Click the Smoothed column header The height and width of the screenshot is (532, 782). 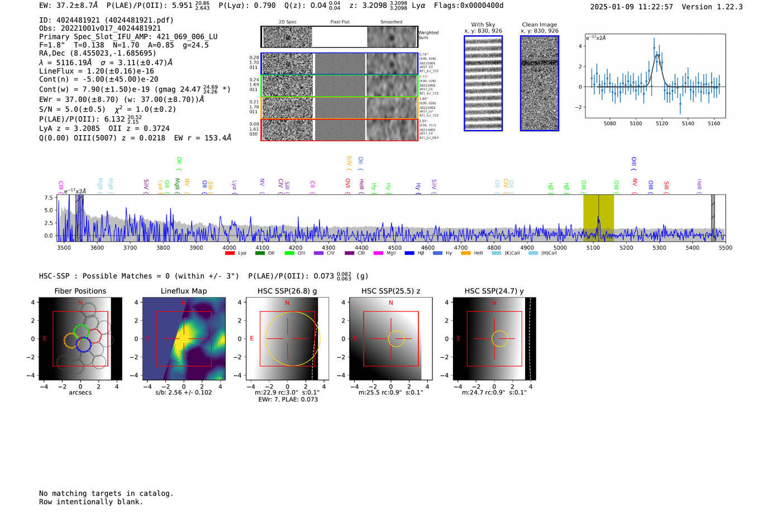click(392, 22)
